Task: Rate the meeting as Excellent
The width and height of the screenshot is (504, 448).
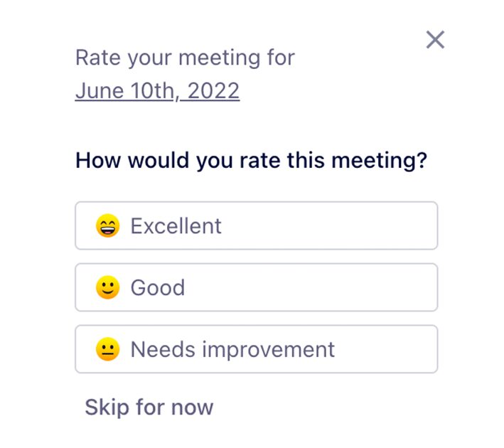Action: [x=256, y=225]
